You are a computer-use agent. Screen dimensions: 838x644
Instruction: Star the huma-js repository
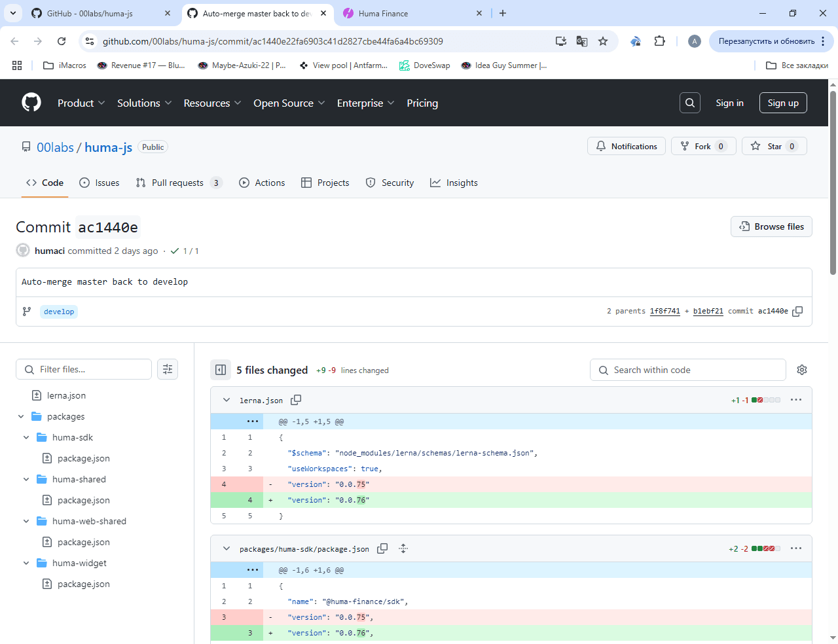point(774,146)
